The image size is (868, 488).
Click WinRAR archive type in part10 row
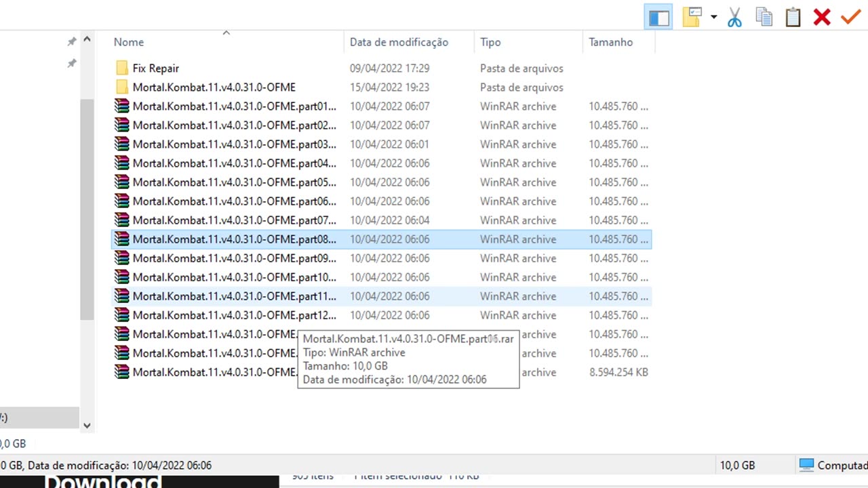518,277
